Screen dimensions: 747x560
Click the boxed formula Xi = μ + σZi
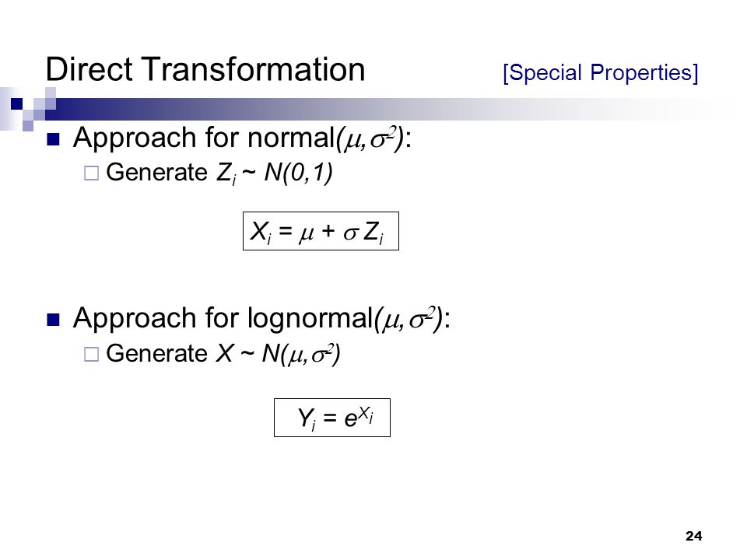click(321, 231)
